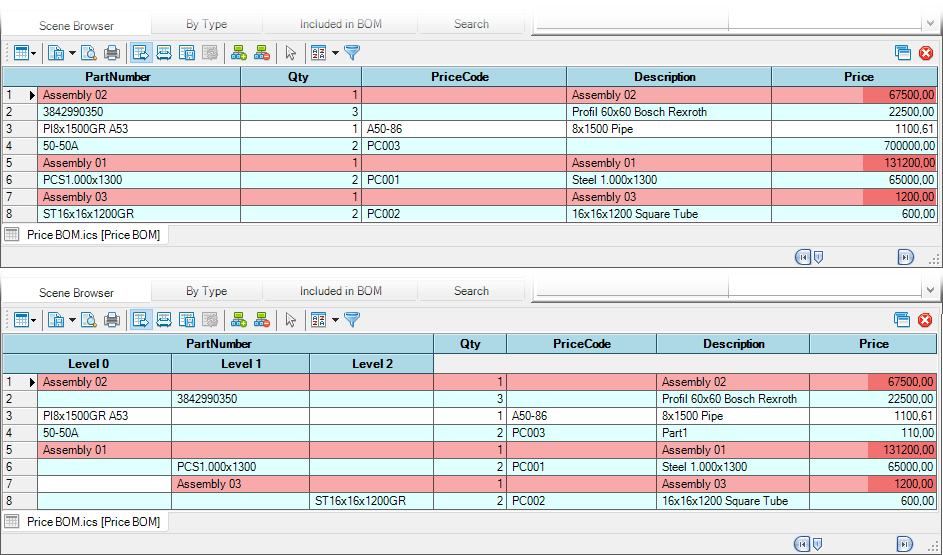Select the Assembly 03 cell under Level 1
The height and width of the screenshot is (555, 943).
click(240, 484)
